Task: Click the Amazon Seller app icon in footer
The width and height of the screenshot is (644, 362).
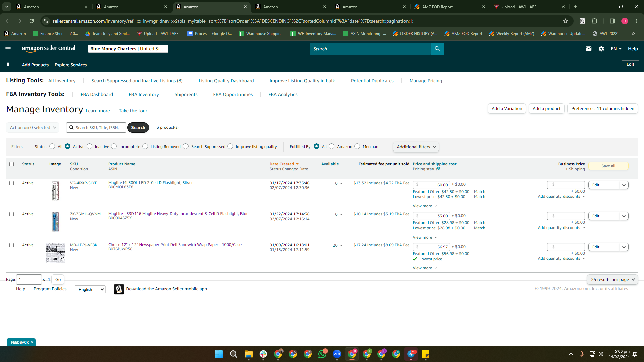Action: [x=119, y=289]
